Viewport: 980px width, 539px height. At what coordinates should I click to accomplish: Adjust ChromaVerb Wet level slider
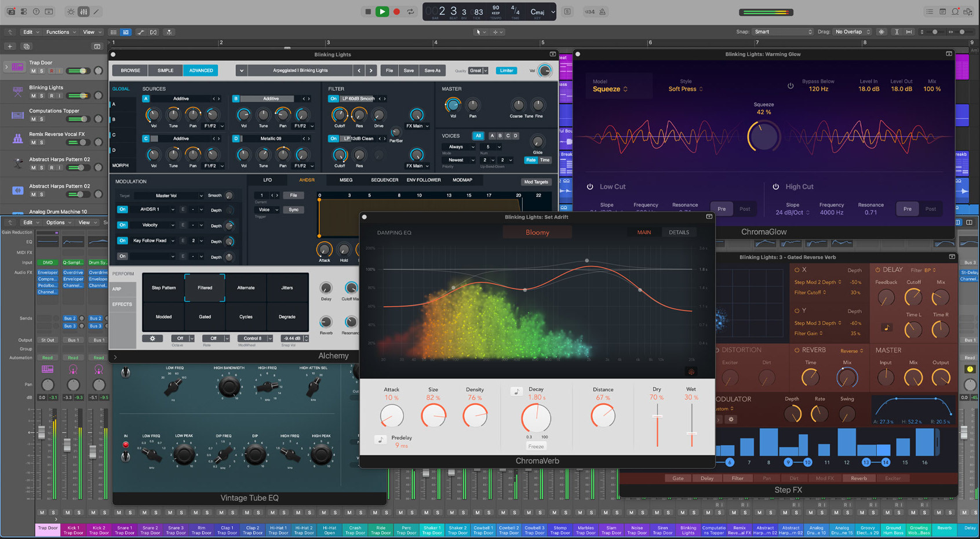click(x=691, y=424)
